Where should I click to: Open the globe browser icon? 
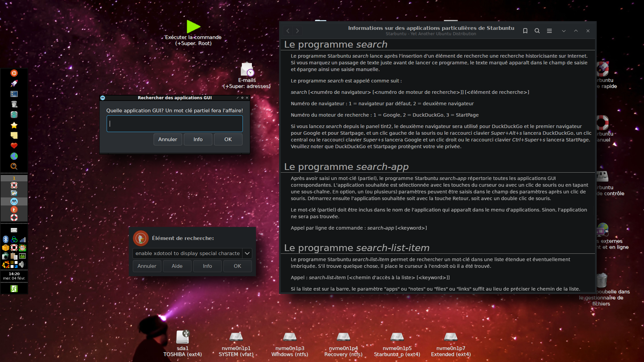(x=14, y=156)
